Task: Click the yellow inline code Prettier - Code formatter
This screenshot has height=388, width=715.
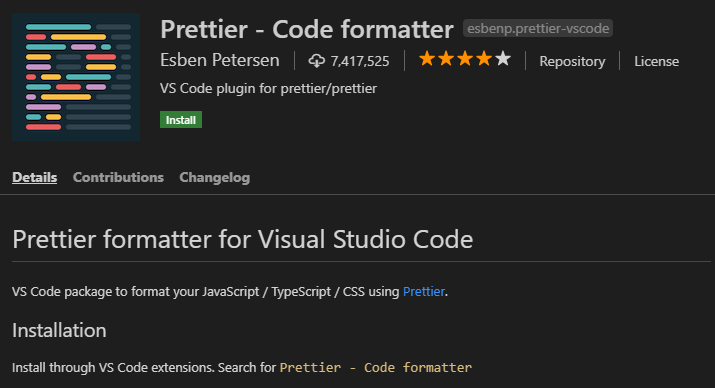Action: (x=376, y=367)
